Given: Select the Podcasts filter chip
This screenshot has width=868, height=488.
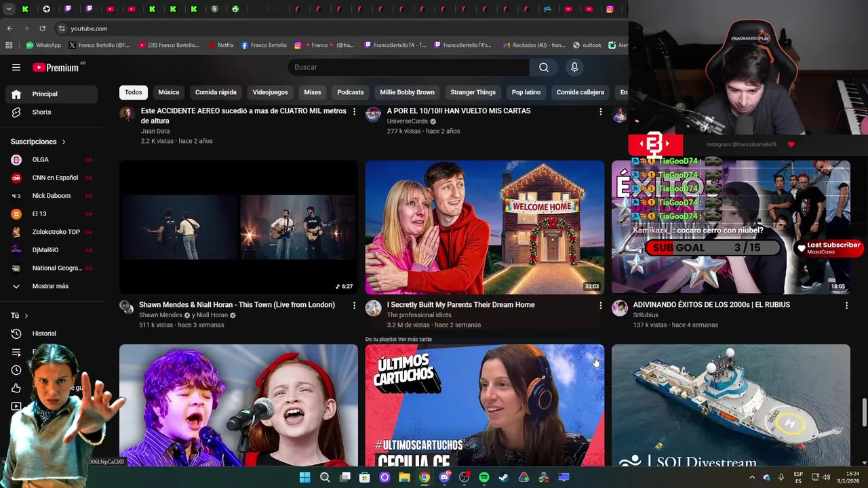Looking at the screenshot, I should click(x=351, y=92).
